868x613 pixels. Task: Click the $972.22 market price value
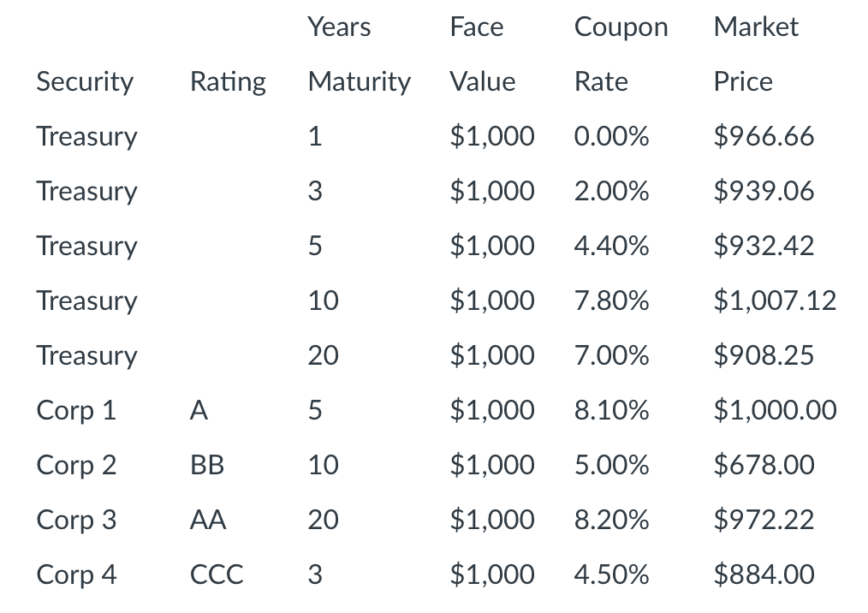point(764,520)
